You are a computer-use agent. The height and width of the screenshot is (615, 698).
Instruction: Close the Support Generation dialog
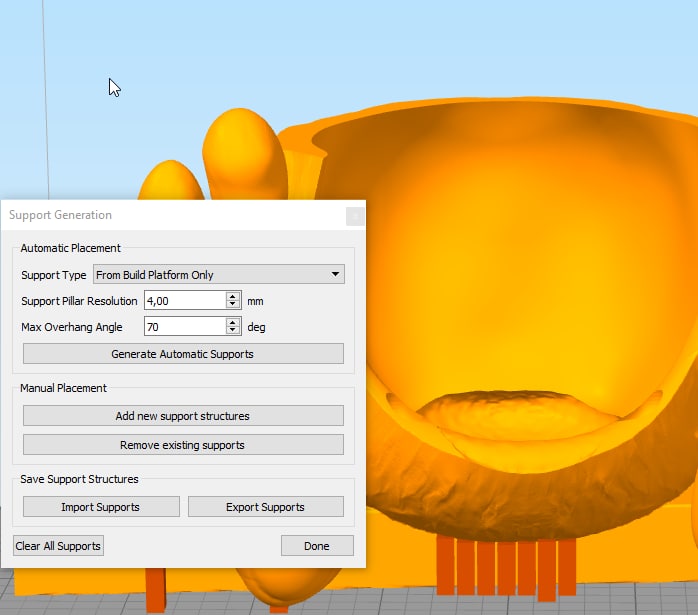pos(355,217)
